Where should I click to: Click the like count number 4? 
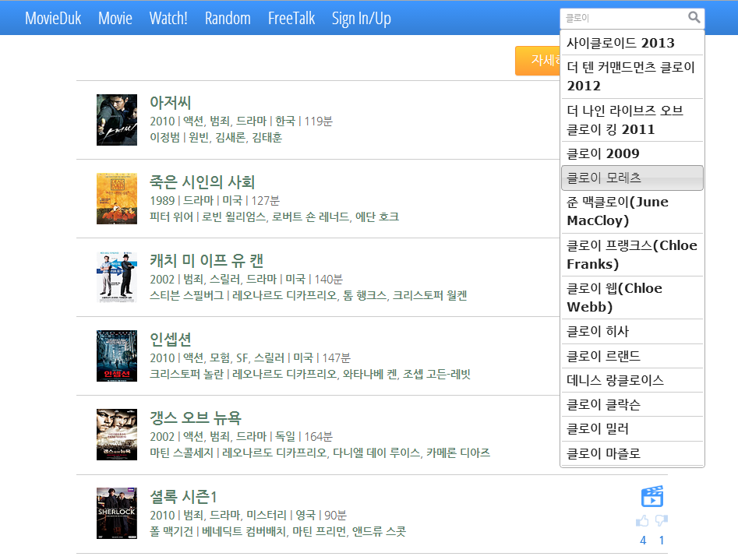tap(642, 540)
